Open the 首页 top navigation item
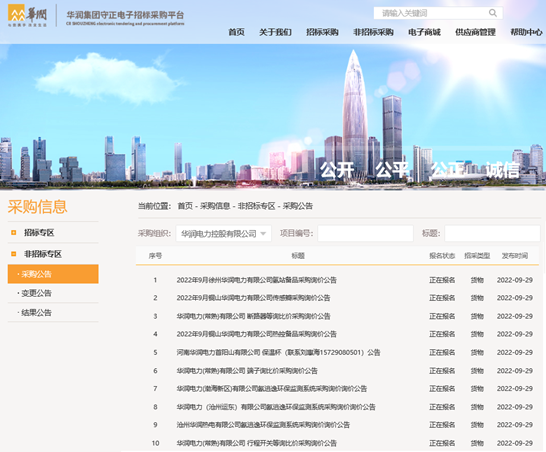546x452 pixels. tap(236, 32)
